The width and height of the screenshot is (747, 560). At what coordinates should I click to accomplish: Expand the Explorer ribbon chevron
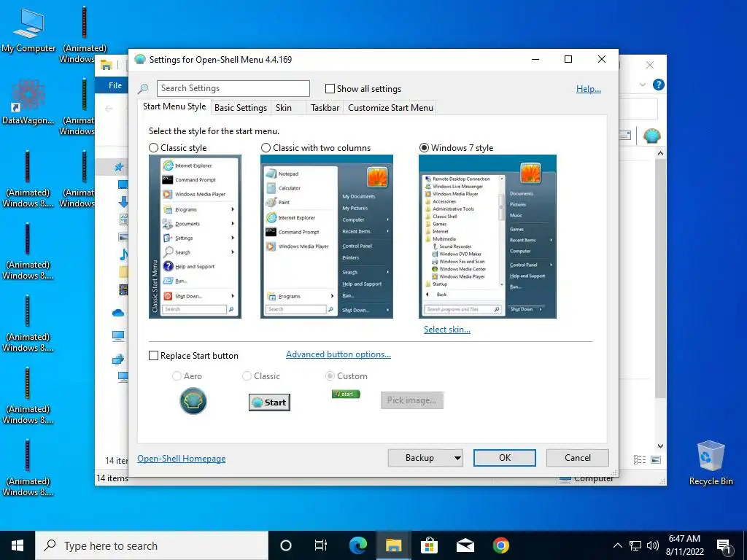[643, 85]
